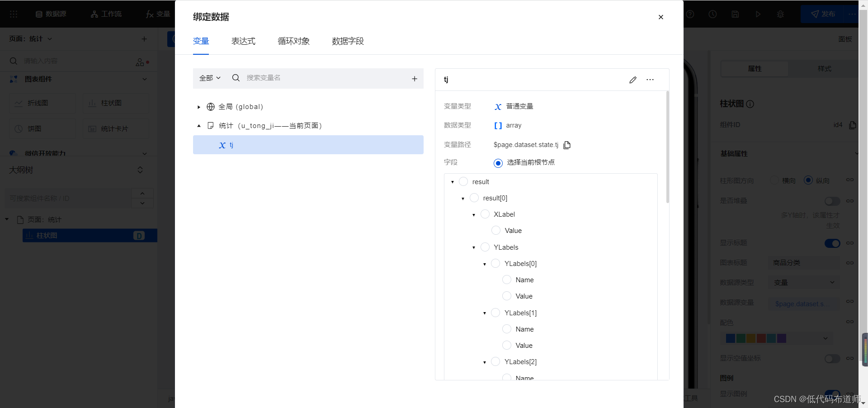This screenshot has height=408, width=868.
Task: Open the history clock icon
Action: 712,14
